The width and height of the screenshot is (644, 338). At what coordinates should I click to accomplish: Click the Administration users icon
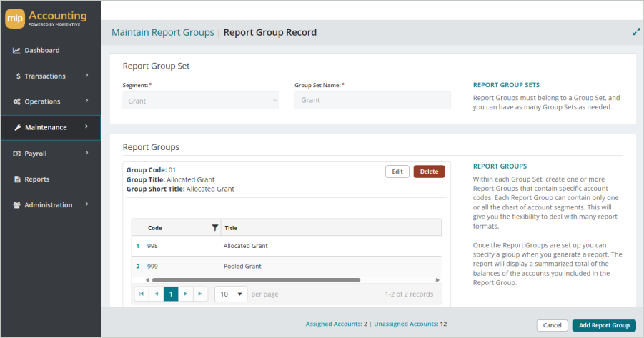point(16,205)
